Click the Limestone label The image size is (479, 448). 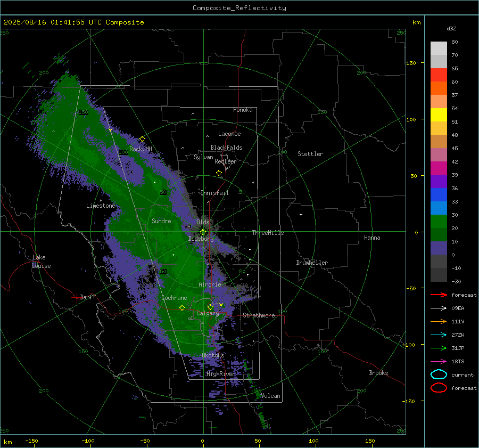point(101,206)
